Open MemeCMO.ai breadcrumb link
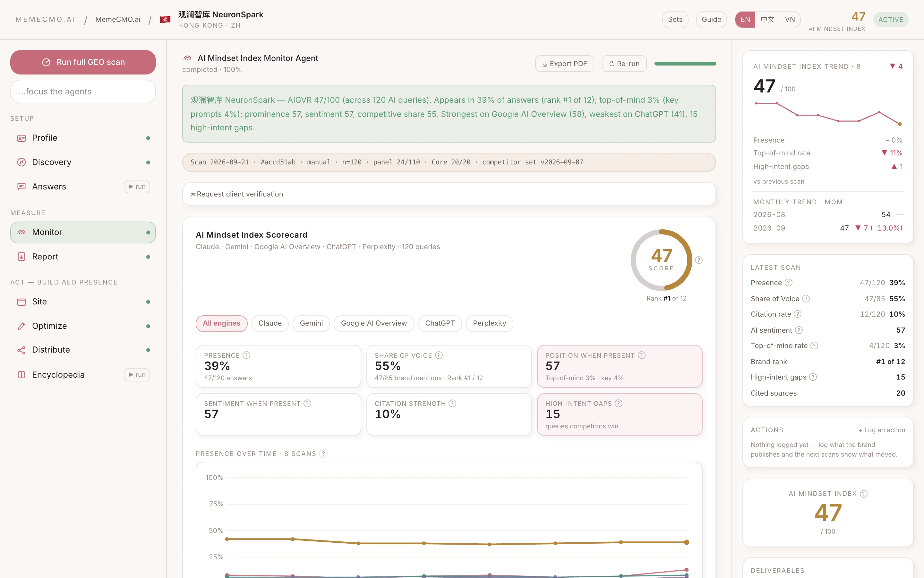 (x=118, y=20)
